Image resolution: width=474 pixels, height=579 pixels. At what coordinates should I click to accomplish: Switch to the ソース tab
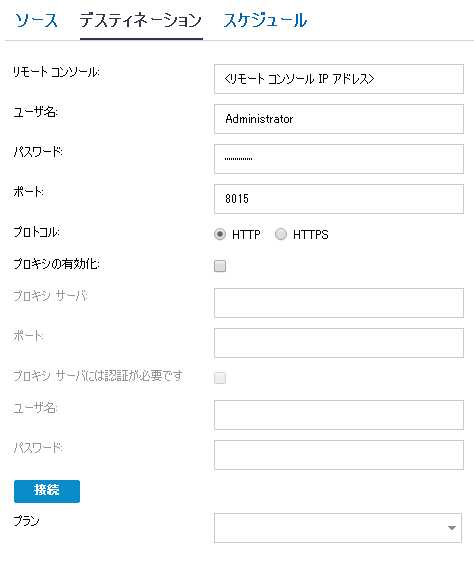[x=36, y=20]
